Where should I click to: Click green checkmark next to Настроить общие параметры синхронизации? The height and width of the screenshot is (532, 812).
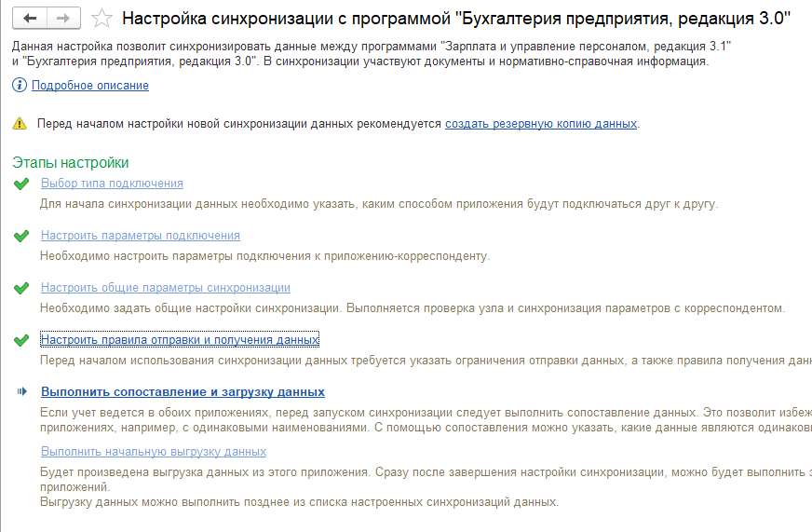click(x=21, y=288)
